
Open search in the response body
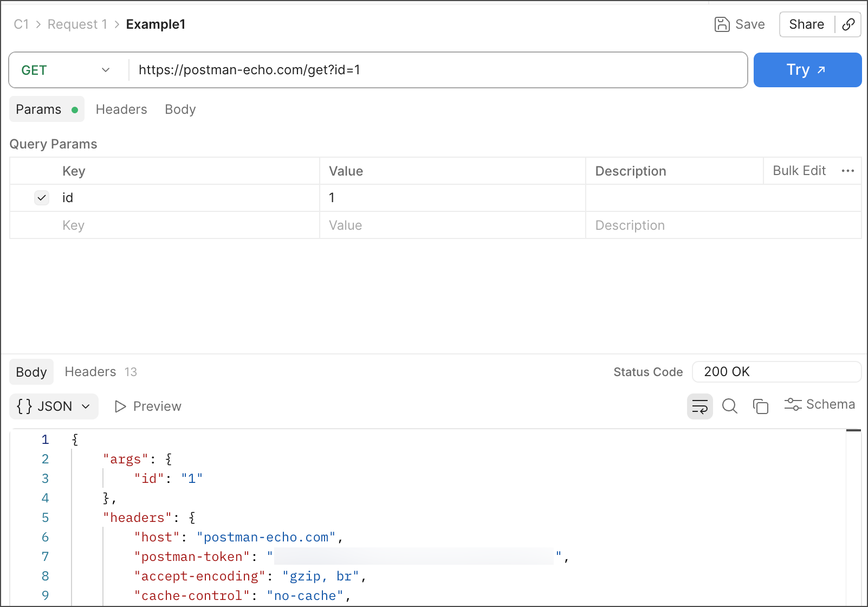[x=730, y=406]
